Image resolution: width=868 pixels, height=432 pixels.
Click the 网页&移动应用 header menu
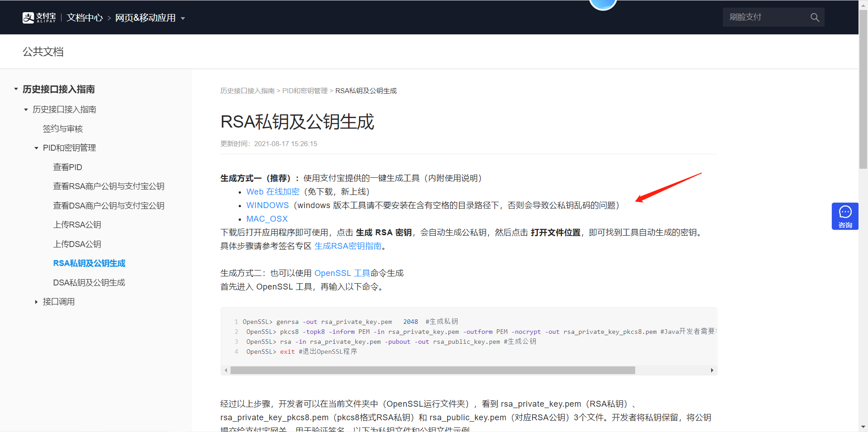click(x=145, y=18)
